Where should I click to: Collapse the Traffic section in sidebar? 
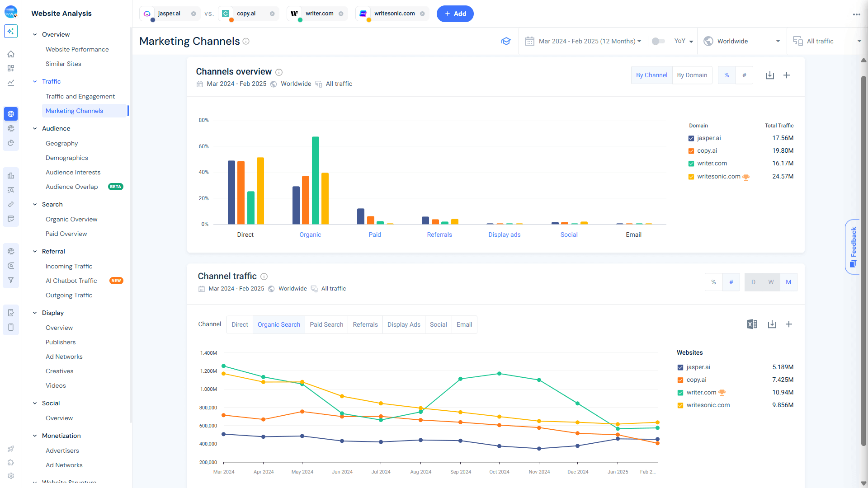pyautogui.click(x=35, y=81)
